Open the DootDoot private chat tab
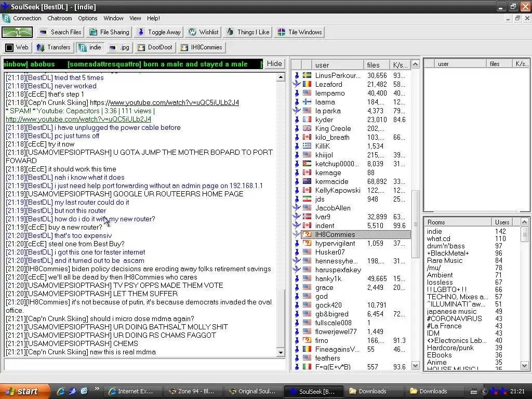The width and height of the screenshot is (532, 399). 155,47
